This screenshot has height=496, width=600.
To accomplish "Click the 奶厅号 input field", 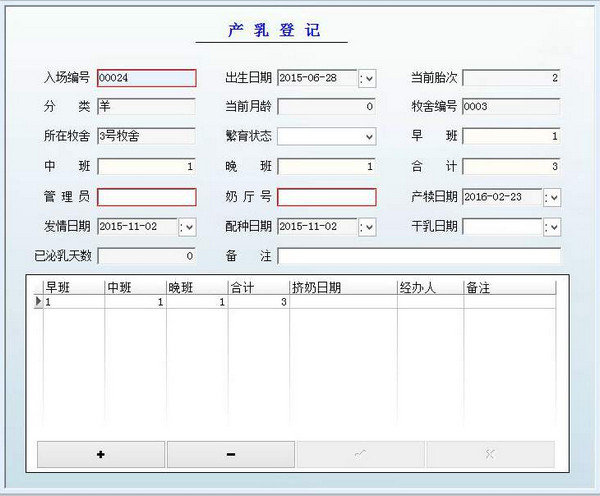I will (x=326, y=197).
